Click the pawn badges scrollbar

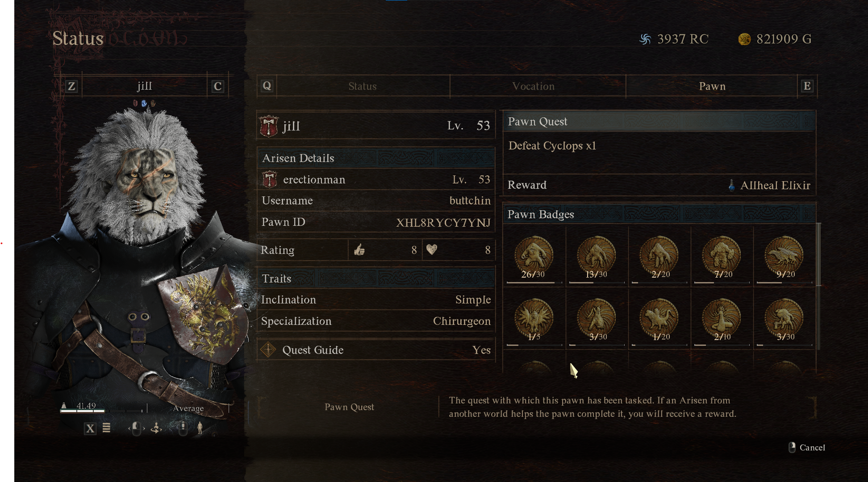tap(818, 254)
